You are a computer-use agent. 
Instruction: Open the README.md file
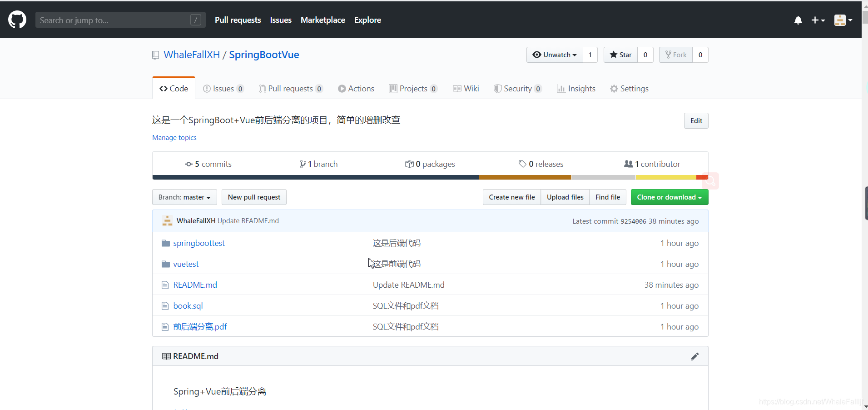tap(195, 285)
